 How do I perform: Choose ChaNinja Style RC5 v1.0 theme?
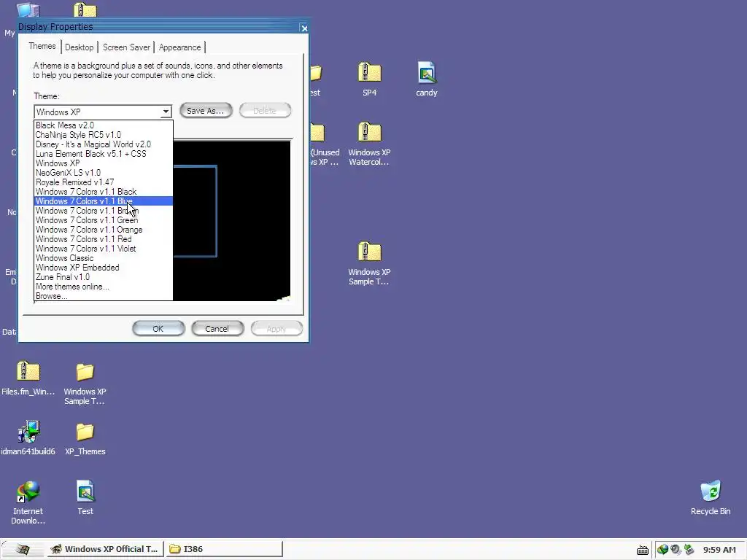(x=104, y=135)
